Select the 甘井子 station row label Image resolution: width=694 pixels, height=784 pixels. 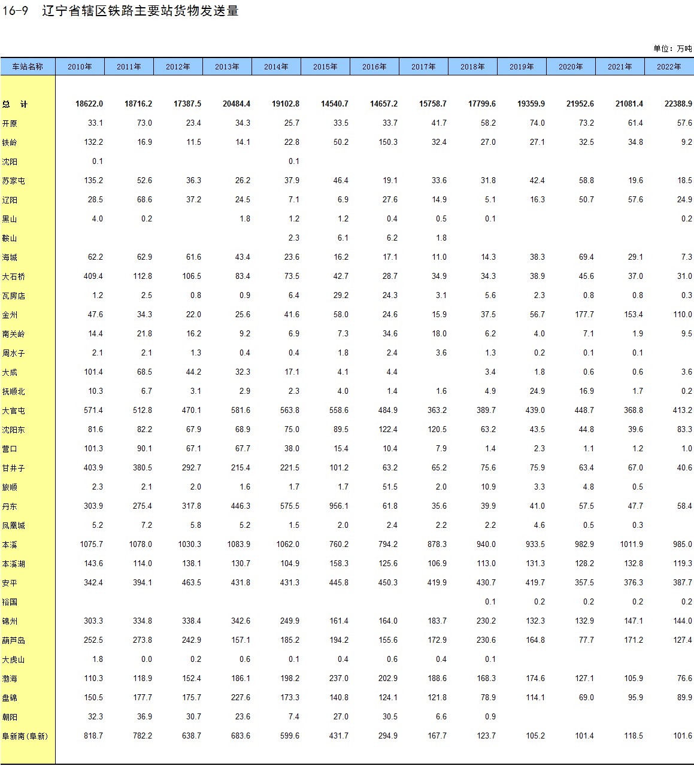14,468
